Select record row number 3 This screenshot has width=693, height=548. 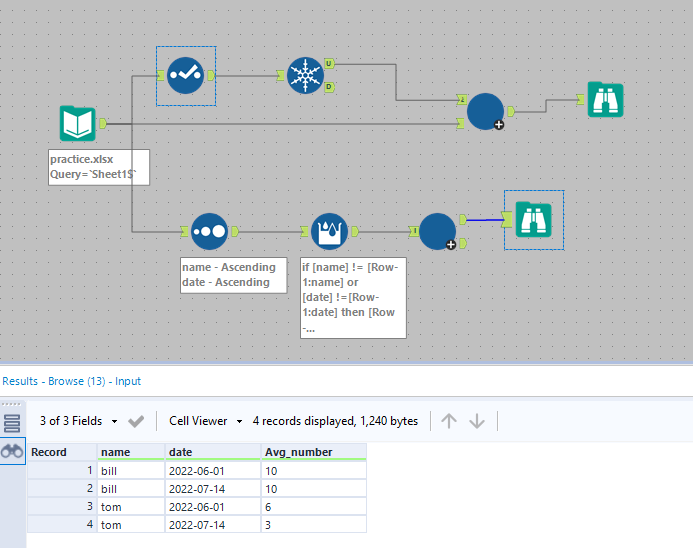[62, 506]
